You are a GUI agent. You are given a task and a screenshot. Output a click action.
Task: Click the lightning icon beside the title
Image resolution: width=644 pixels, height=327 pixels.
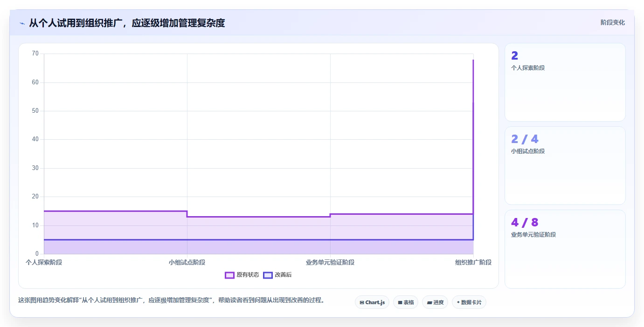pyautogui.click(x=22, y=23)
